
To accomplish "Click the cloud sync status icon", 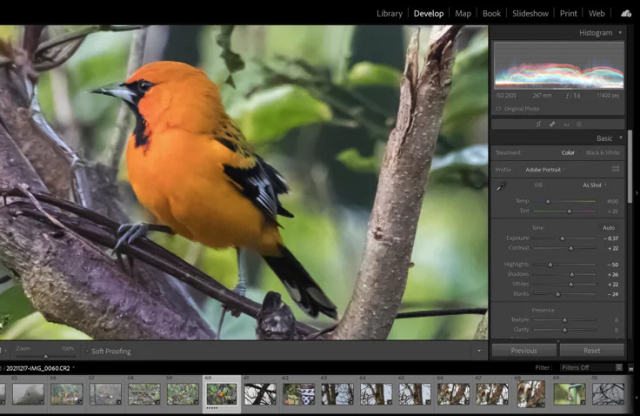I will [x=626, y=13].
